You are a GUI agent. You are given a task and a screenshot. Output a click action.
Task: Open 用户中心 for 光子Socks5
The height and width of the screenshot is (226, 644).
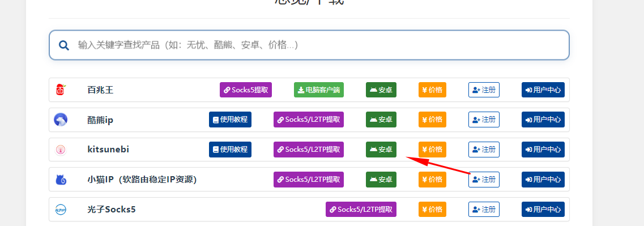543,210
